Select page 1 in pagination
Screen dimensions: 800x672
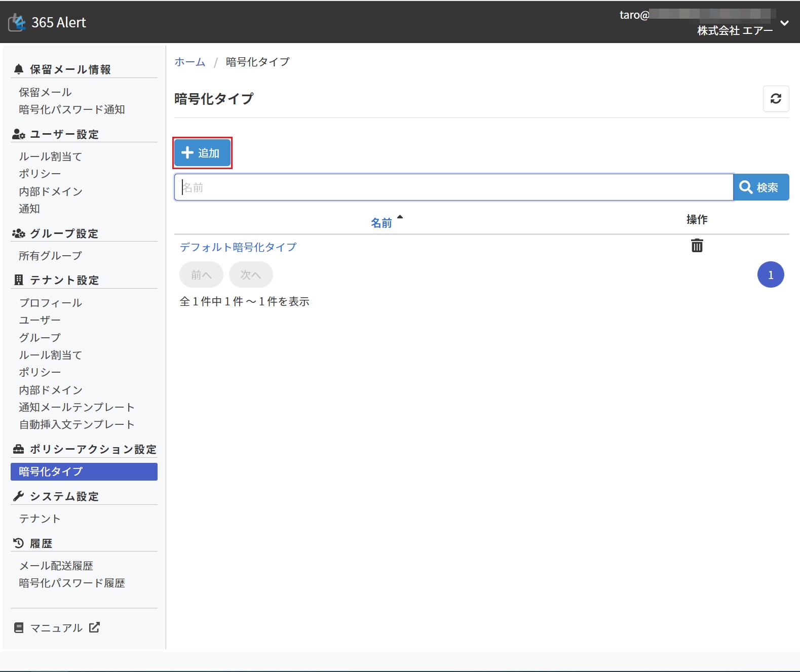(x=770, y=275)
